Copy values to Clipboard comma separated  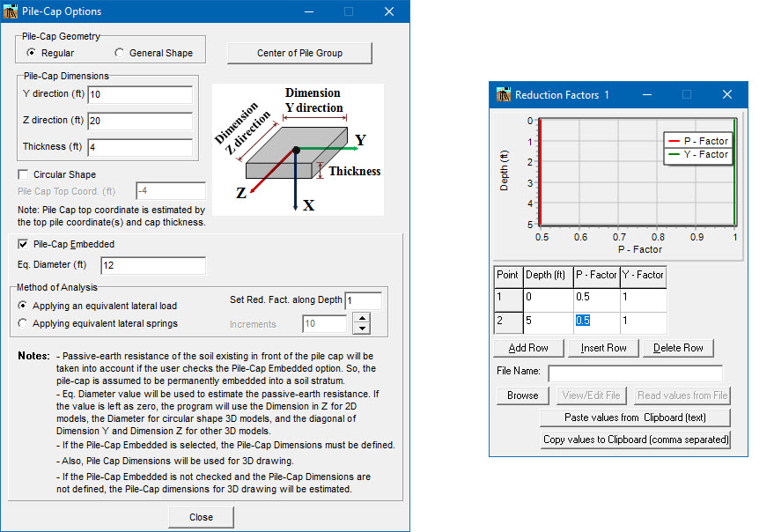coord(635,439)
